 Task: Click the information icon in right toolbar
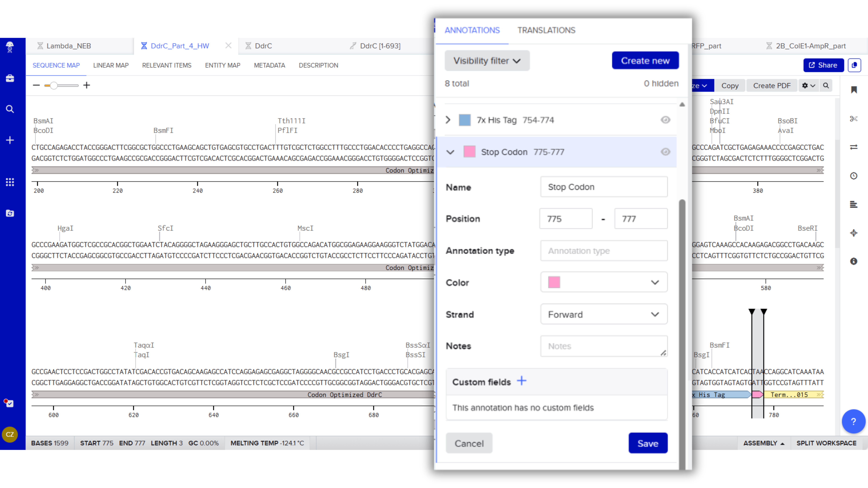pos(853,261)
